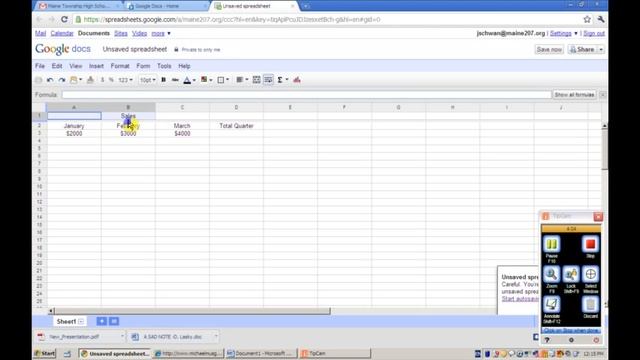Open the Share dropdown arrow

601,49
